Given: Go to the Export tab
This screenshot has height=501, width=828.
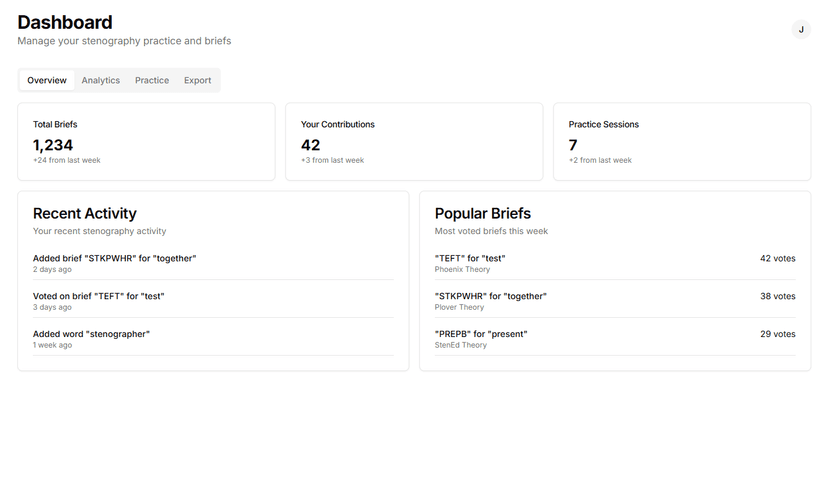Looking at the screenshot, I should pyautogui.click(x=197, y=80).
